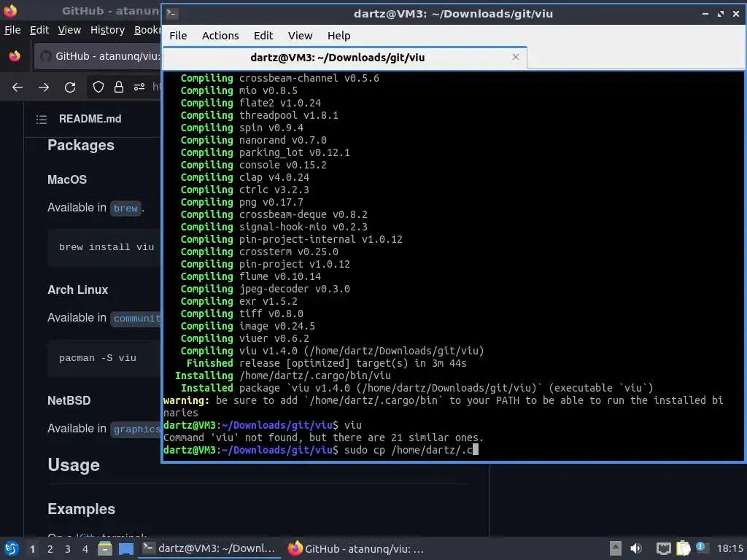Go back in Firefox
Image resolution: width=747 pixels, height=560 pixels.
(18, 87)
